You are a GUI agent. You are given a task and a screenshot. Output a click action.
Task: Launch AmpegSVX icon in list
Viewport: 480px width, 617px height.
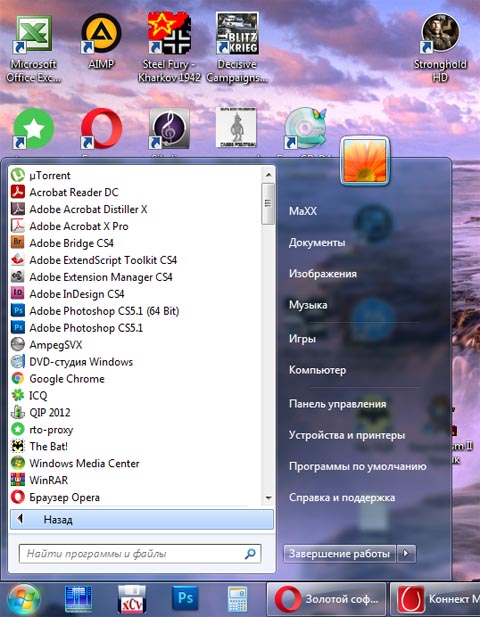click(17, 345)
